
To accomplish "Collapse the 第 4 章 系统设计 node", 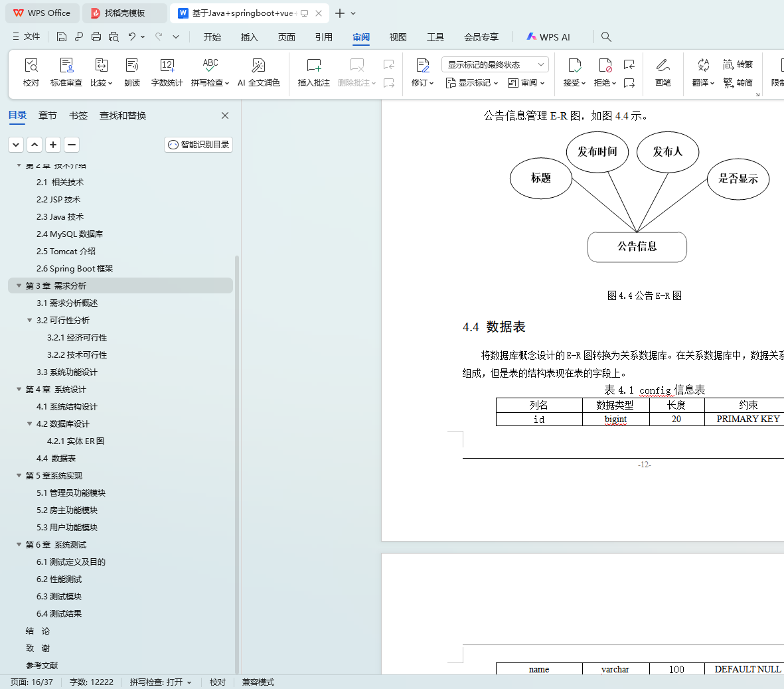I will tap(19, 389).
